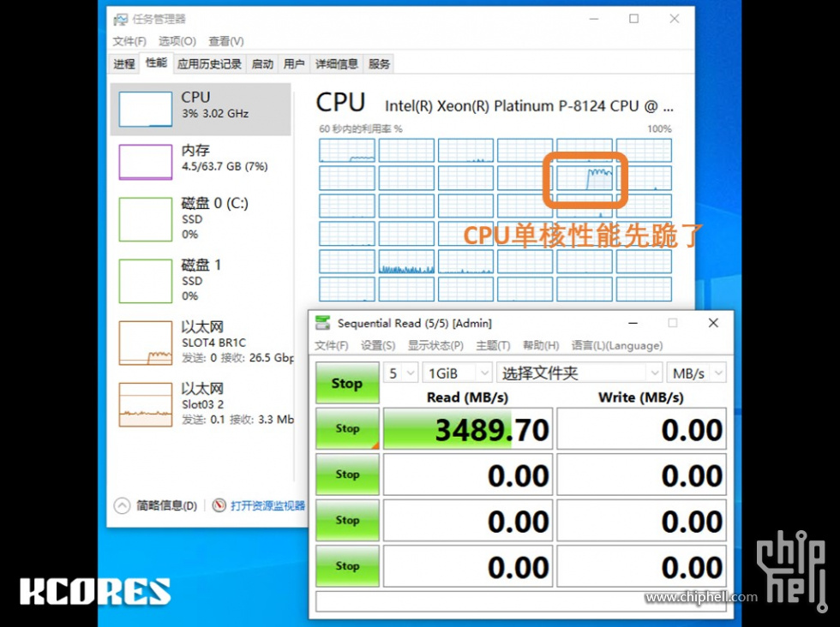Switch to the 应用历史记录 tab

point(209,64)
